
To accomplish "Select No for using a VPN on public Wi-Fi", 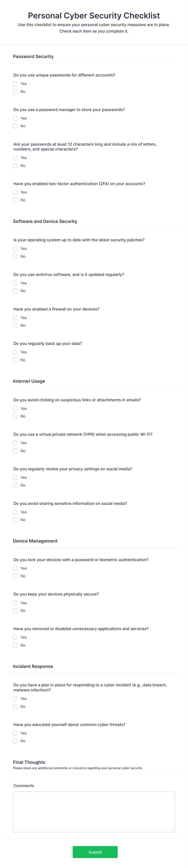I will pos(16,450).
